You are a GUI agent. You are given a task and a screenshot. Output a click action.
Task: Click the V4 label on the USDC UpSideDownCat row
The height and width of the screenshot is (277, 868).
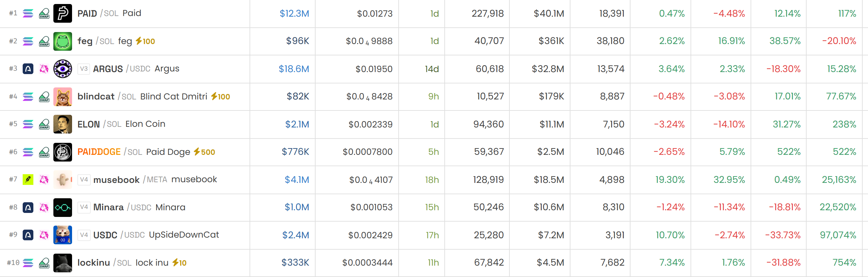point(84,235)
